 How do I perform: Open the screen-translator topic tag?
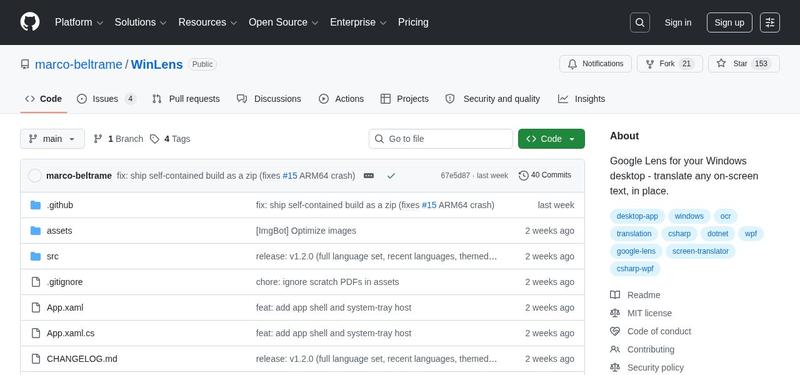tap(701, 251)
